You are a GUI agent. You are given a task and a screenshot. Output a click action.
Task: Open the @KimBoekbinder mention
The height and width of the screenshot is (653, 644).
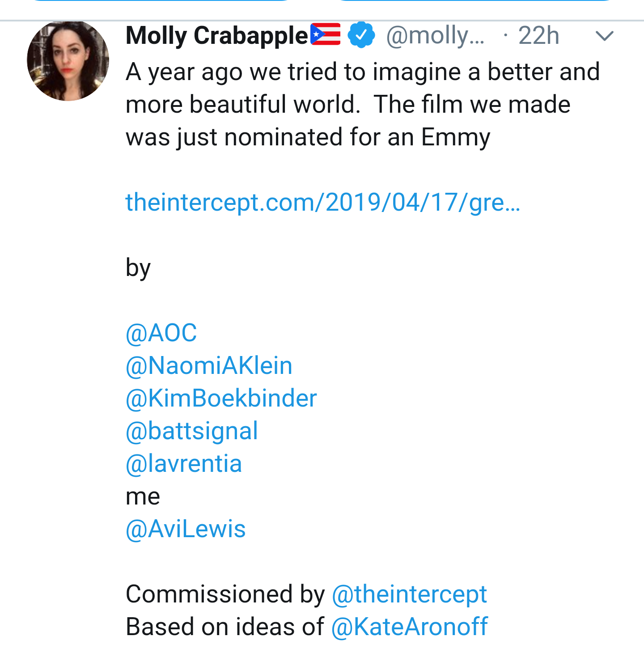221,398
